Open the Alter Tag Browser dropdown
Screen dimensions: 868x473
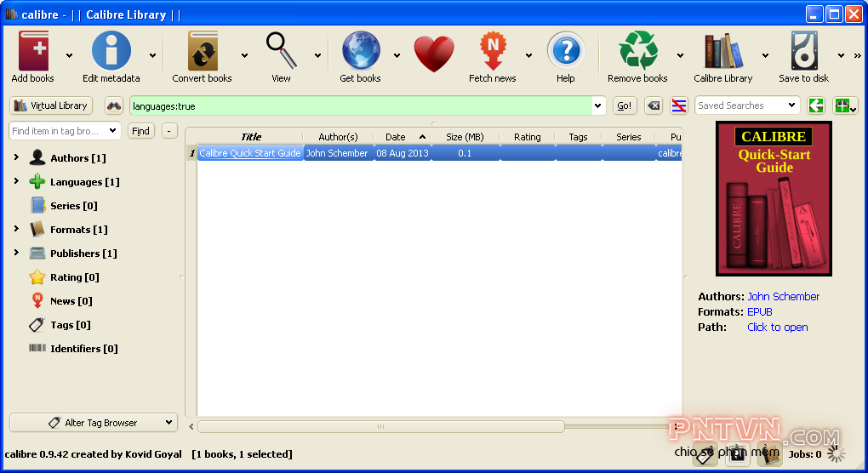point(94,423)
